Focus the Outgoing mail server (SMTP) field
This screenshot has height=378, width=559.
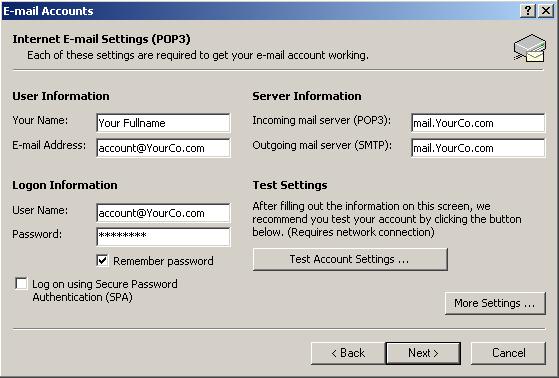(478, 148)
